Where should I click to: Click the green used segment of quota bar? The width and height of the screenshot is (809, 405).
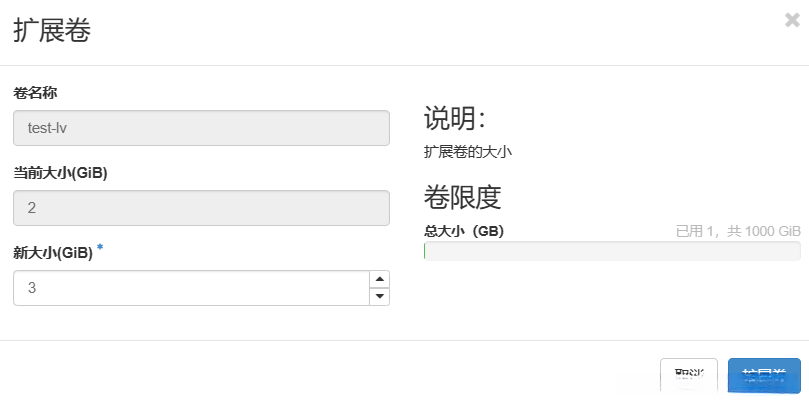point(425,251)
